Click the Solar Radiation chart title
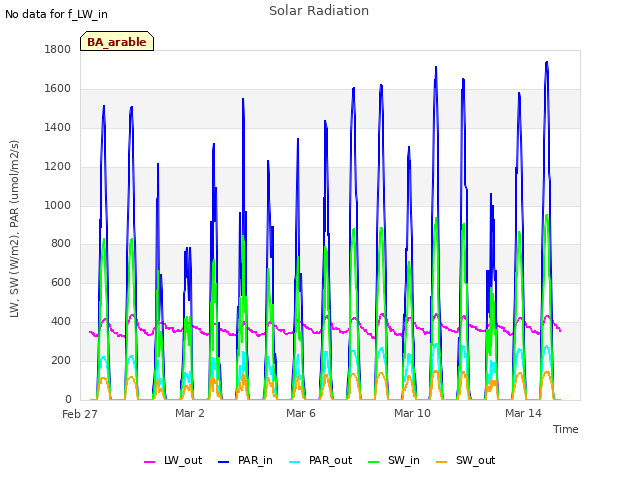Image resolution: width=640 pixels, height=480 pixels. pos(319,11)
